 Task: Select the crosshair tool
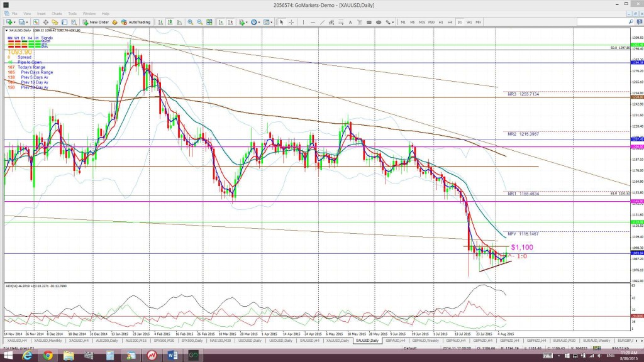click(291, 22)
